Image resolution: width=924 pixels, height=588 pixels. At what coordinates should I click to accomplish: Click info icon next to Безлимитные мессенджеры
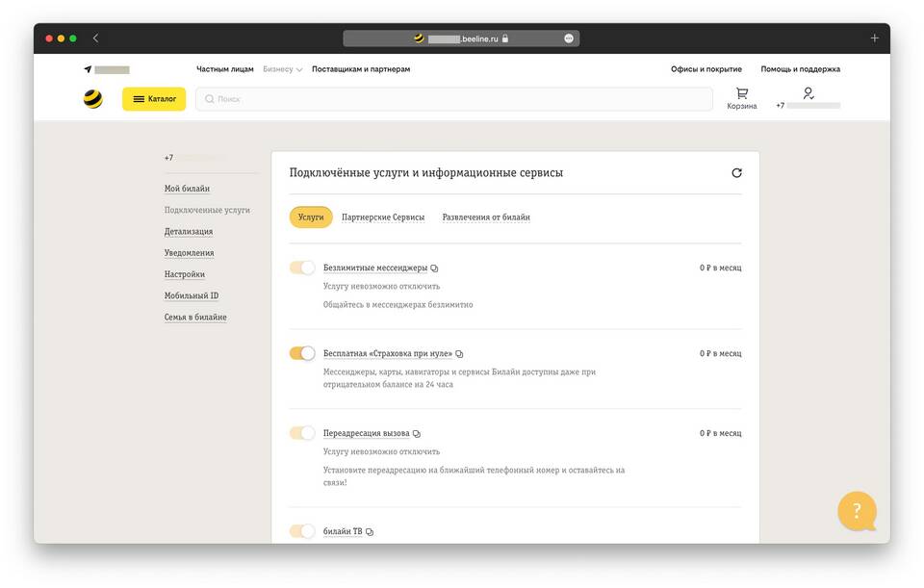point(435,268)
